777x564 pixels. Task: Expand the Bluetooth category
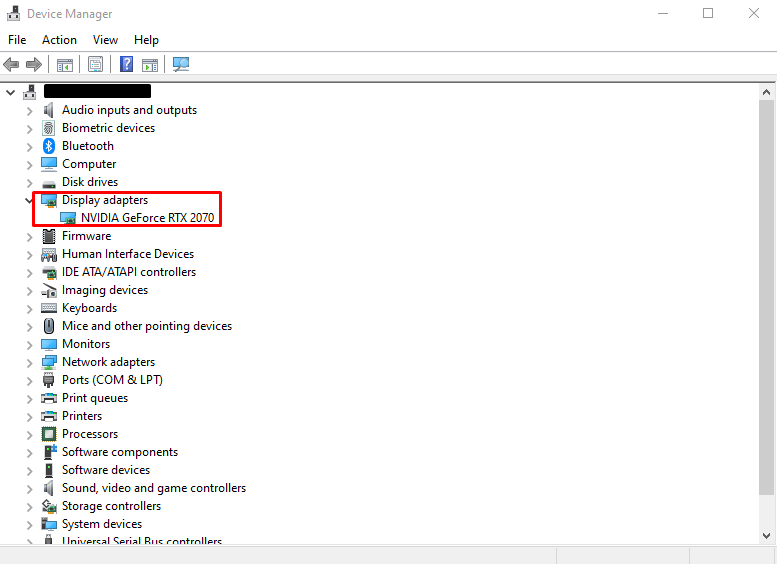click(29, 147)
